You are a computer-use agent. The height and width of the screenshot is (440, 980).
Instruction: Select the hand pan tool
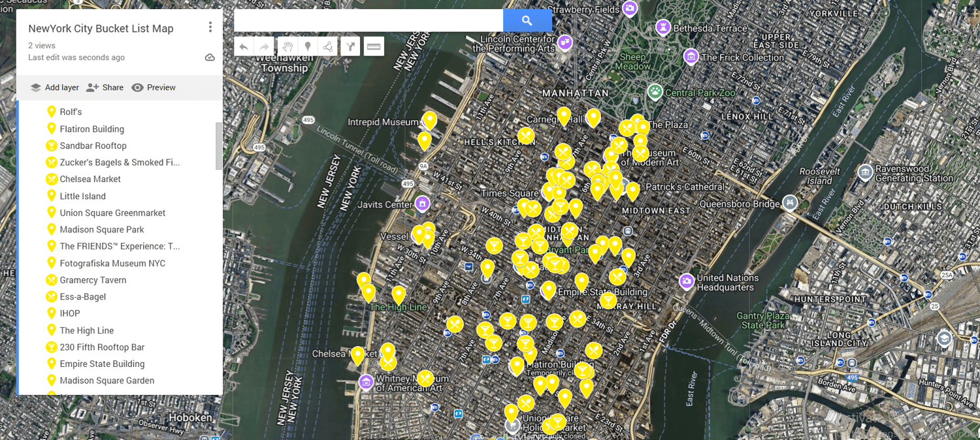pos(287,46)
